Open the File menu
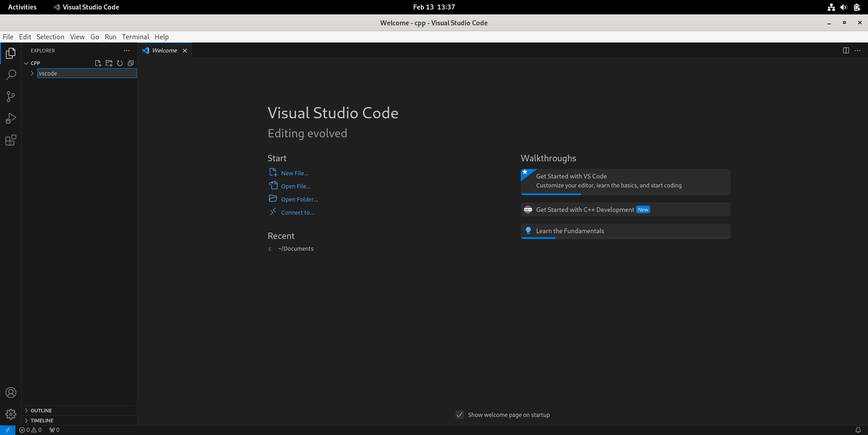Viewport: 868px width, 435px height. pyautogui.click(x=8, y=37)
